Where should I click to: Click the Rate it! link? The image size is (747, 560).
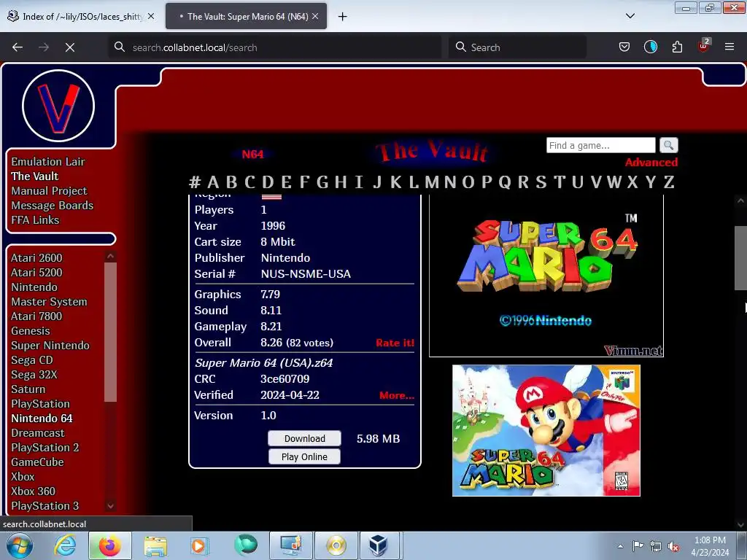pos(395,343)
